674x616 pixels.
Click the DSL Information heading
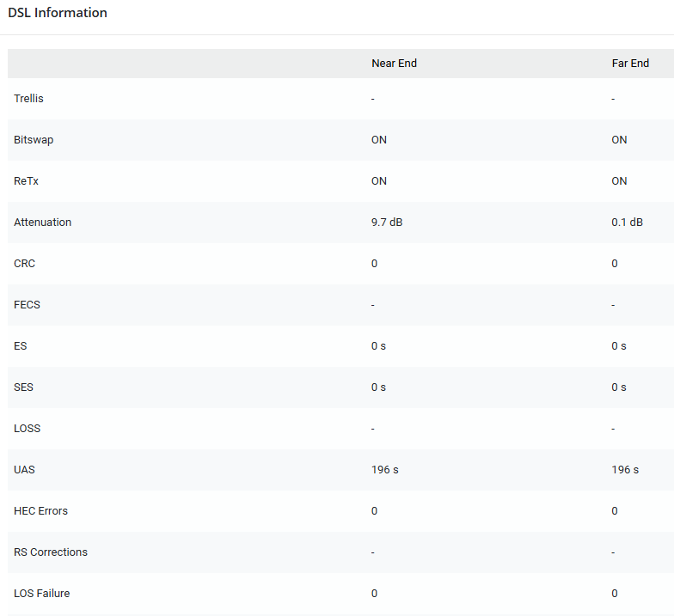pos(58,13)
